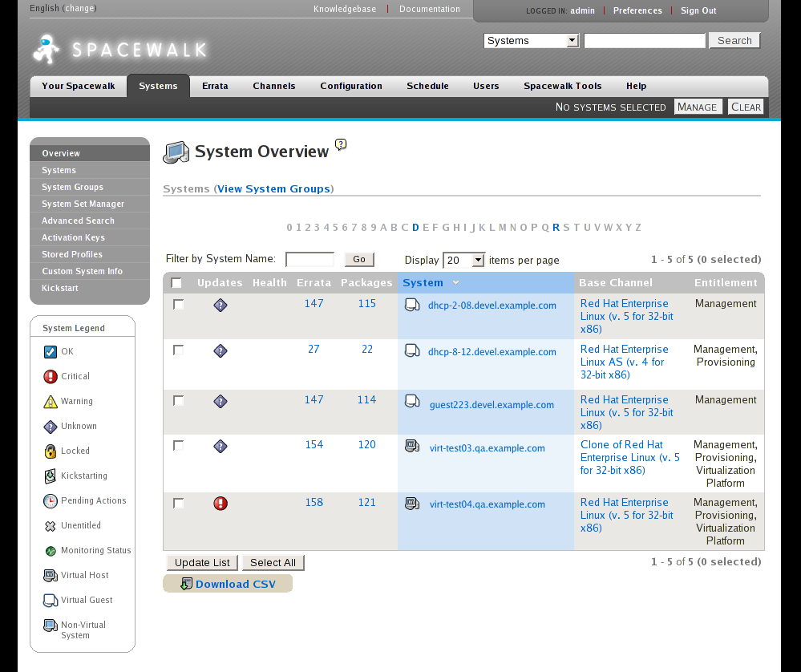The height and width of the screenshot is (672, 801).
Task: Click the Filter by System Name field
Action: [309, 259]
